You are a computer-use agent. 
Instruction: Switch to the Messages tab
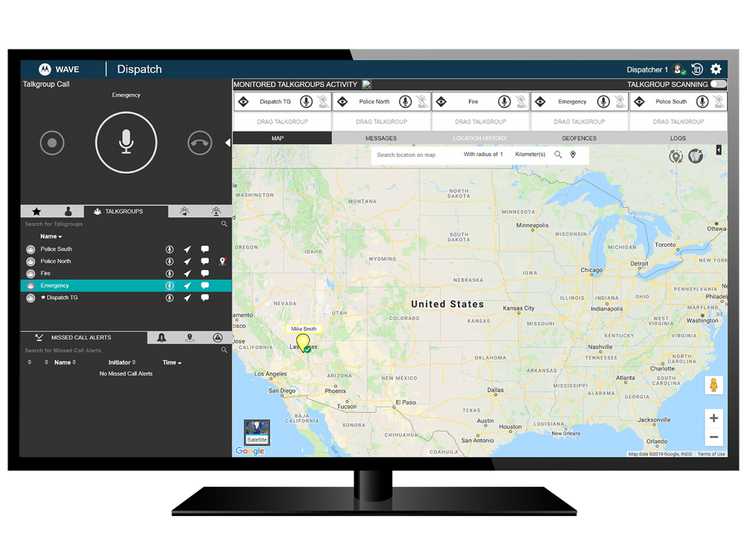[381, 138]
